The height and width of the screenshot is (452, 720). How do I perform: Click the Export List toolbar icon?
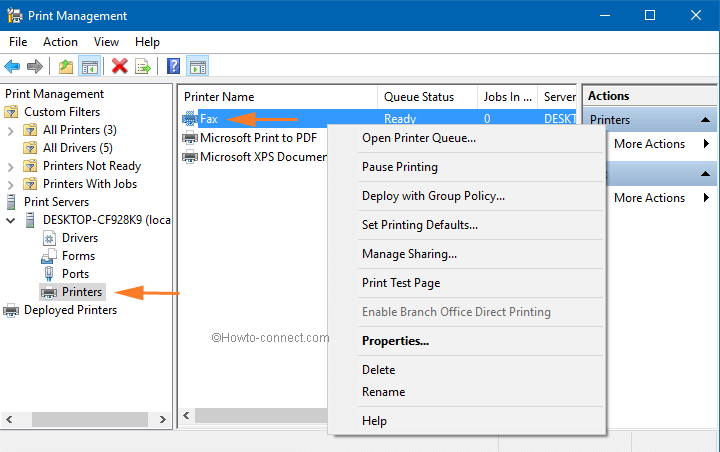pos(143,67)
